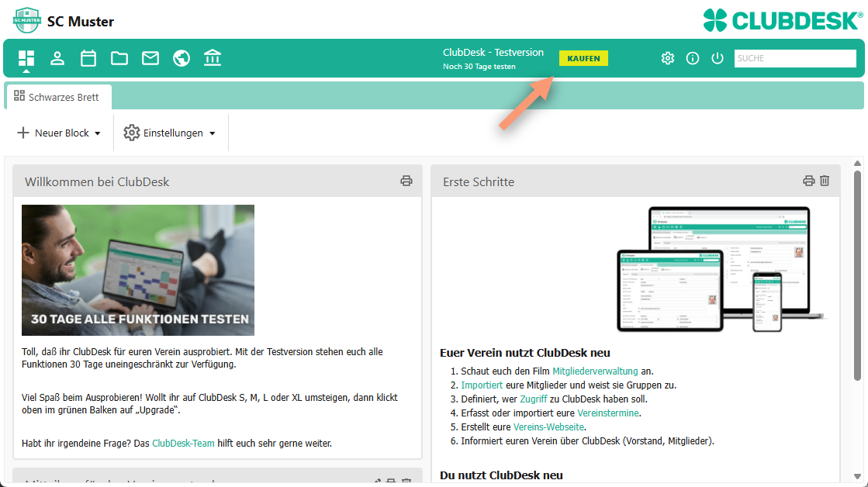The image size is (868, 487).
Task: Open the accounting bank building icon
Action: click(212, 57)
